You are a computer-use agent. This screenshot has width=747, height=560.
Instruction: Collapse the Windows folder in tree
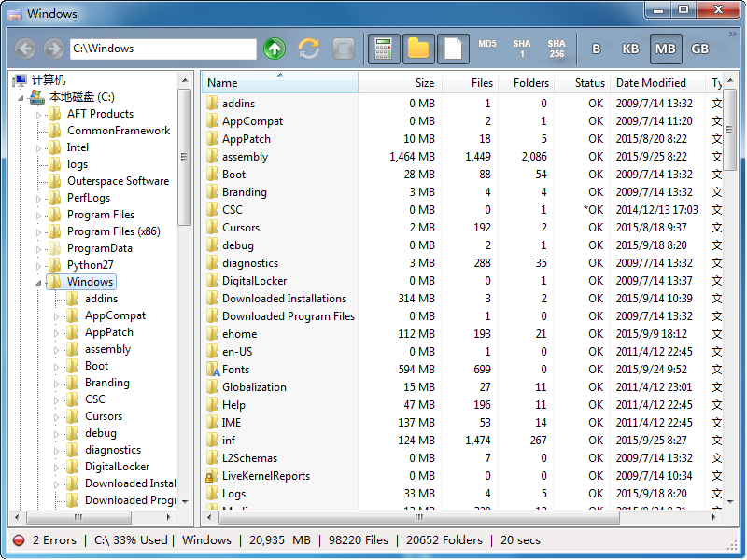[39, 282]
